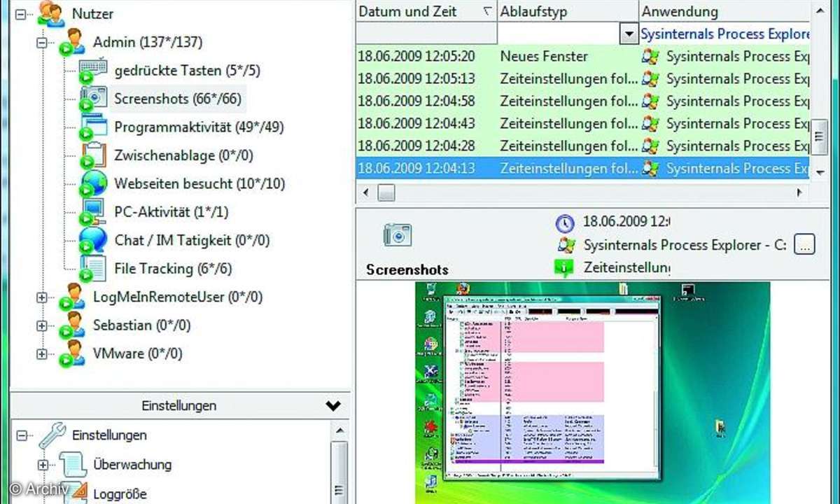Viewport: 840px width, 504px height.
Task: Open Chat / IM Tatigkeit (0*/0)
Action: click(x=192, y=241)
